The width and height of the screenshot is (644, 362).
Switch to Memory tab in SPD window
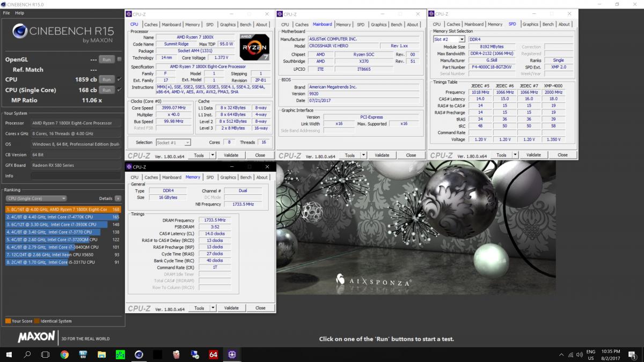click(x=495, y=24)
